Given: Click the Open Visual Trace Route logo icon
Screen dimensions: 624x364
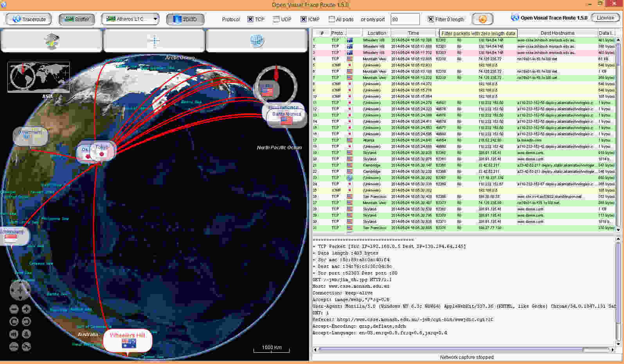Looking at the screenshot, I should 515,18.
